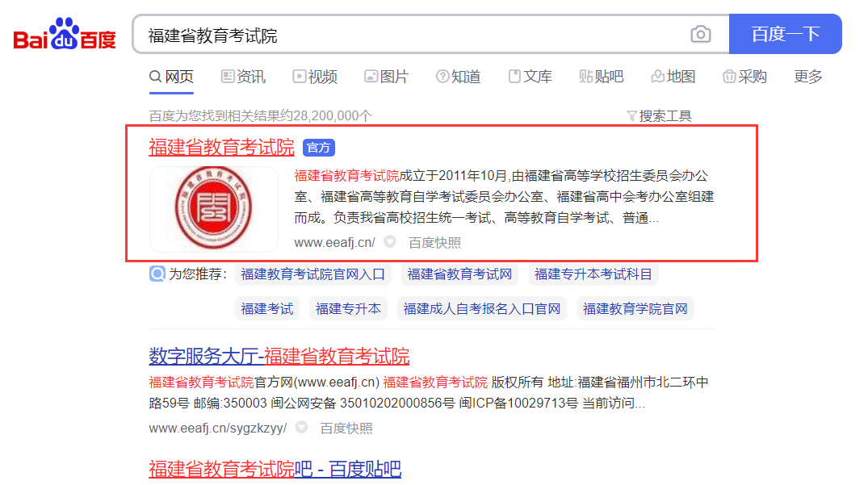Screen dimensions: 868x485
Task: Open 百度快照 for first result
Action: pos(434,243)
